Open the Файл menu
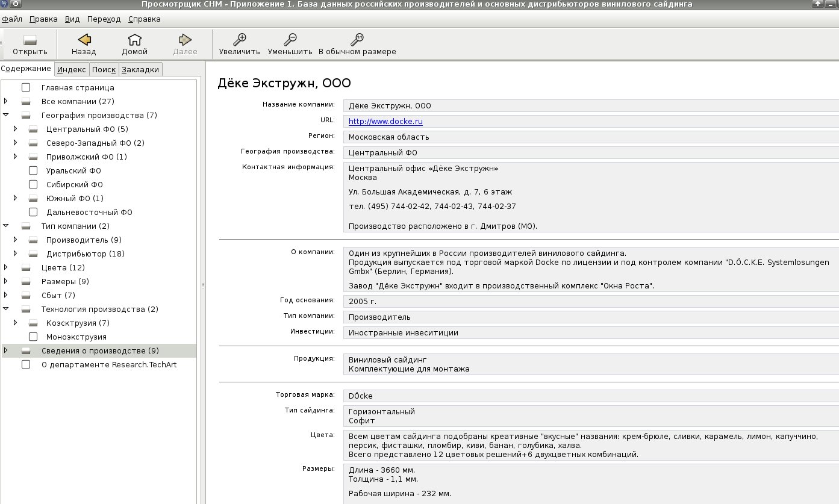 [x=12, y=19]
